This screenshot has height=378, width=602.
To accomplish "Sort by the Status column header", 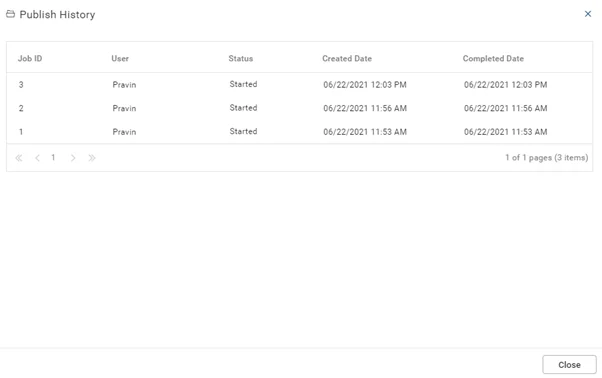I will 241,59.
